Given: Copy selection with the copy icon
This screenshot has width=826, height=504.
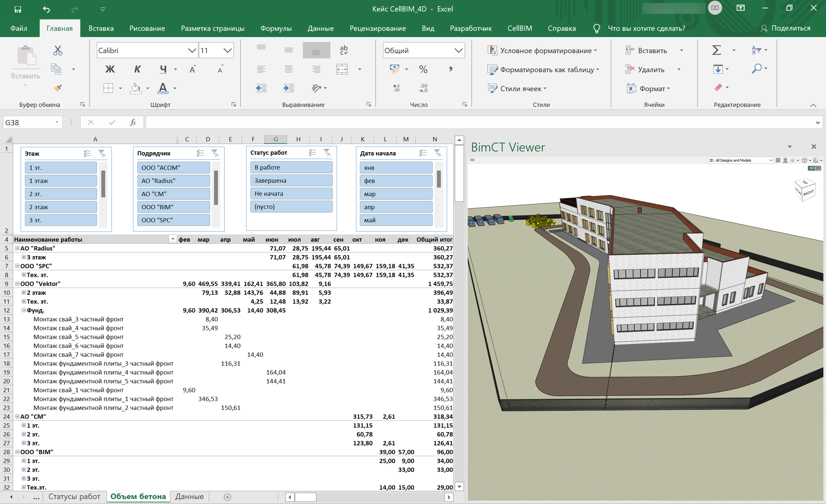Looking at the screenshot, I should (56, 69).
